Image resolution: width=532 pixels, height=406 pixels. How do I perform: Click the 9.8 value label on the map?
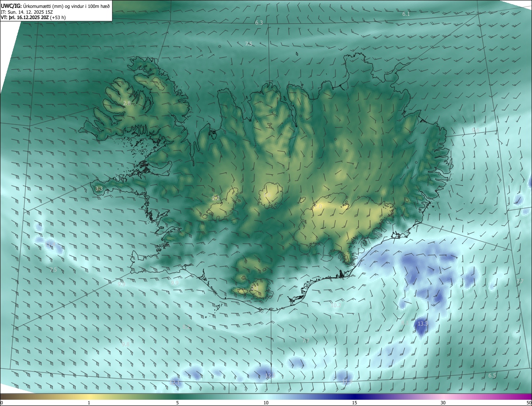coord(125,345)
